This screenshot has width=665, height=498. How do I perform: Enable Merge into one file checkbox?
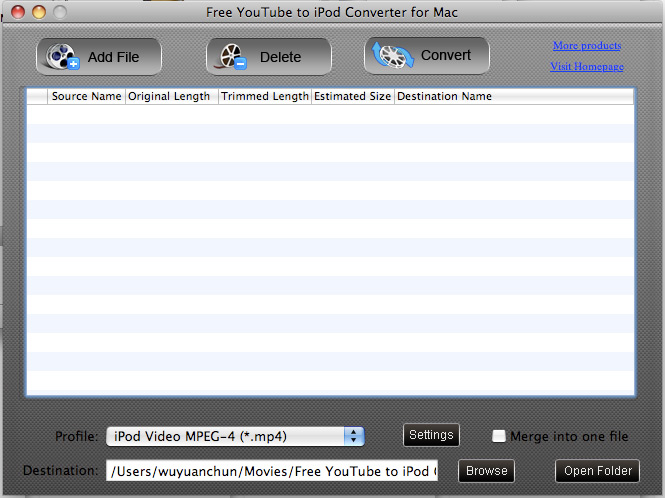[499, 436]
